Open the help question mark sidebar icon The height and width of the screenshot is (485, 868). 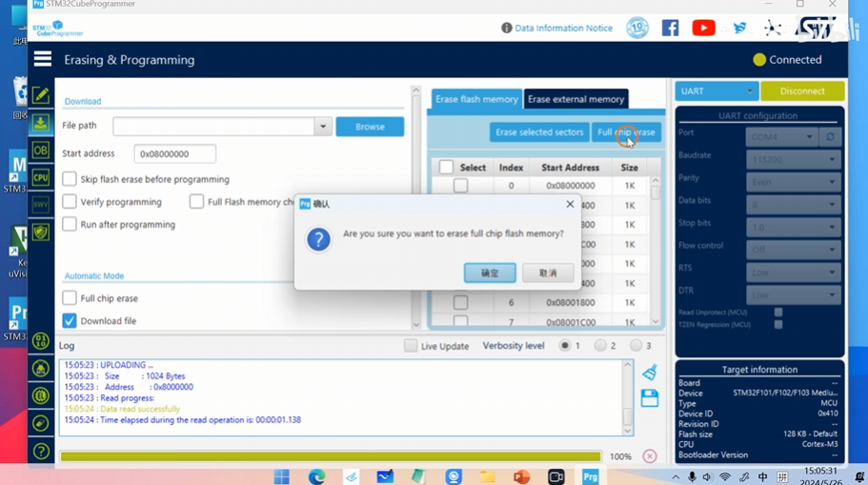click(x=41, y=452)
